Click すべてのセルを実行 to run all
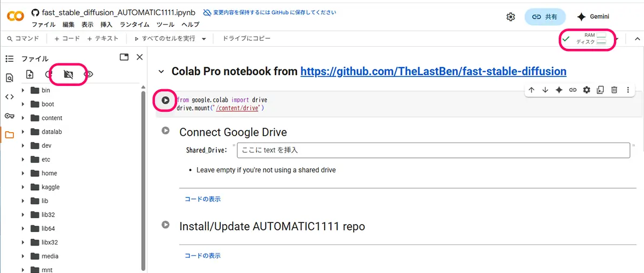Image resolution: width=644 pixels, height=273 pixels. (164, 39)
